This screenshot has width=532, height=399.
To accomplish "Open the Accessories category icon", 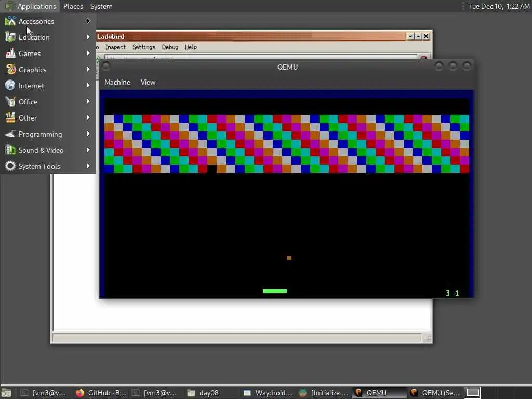I will point(10,21).
